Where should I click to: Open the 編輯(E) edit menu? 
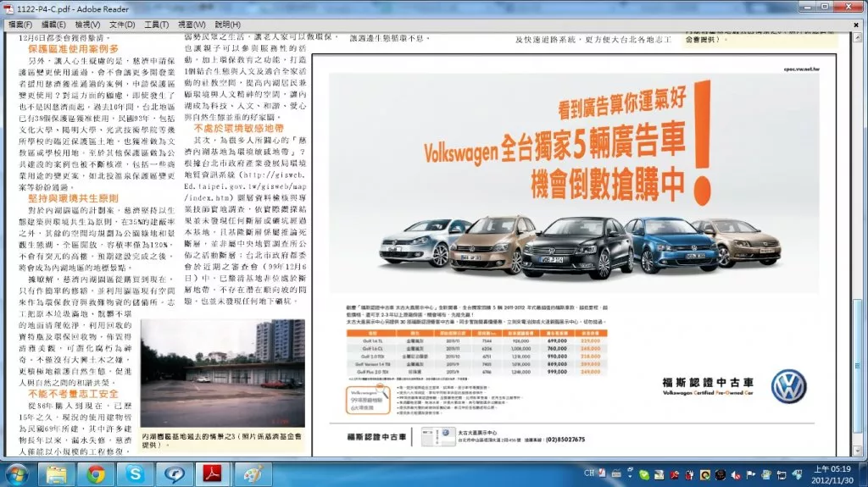click(53, 25)
